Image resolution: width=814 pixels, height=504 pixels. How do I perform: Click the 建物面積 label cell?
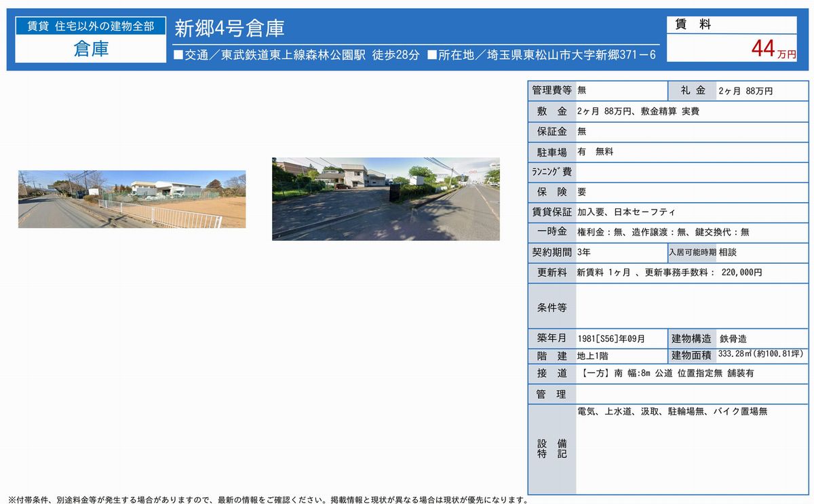(692, 356)
